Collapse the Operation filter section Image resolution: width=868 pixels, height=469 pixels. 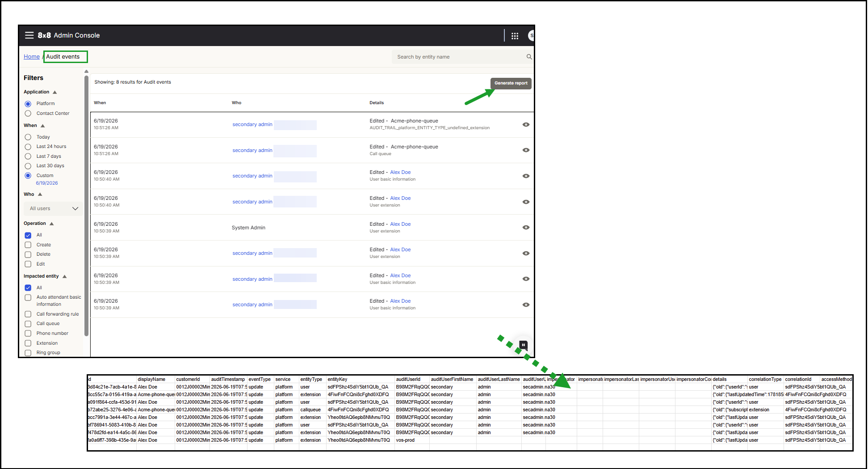click(x=52, y=224)
